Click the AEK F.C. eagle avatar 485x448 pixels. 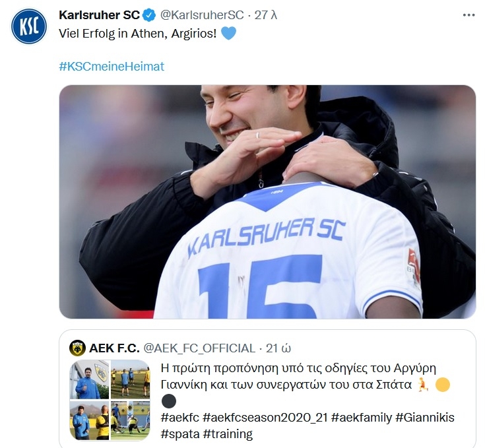pos(77,348)
